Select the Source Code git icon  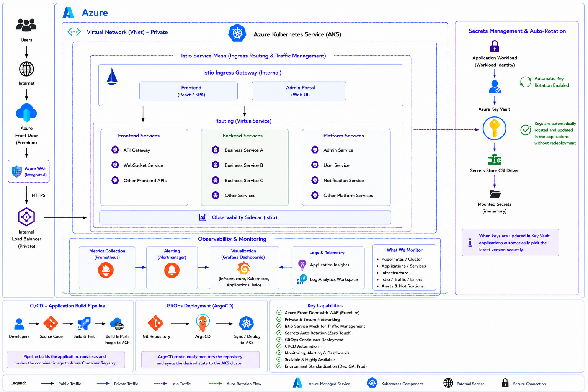pos(51,323)
